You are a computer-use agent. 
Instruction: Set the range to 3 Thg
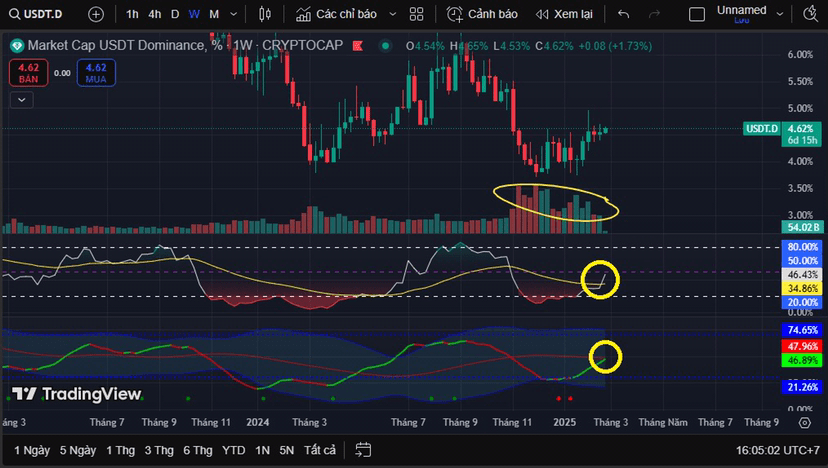coord(159,450)
